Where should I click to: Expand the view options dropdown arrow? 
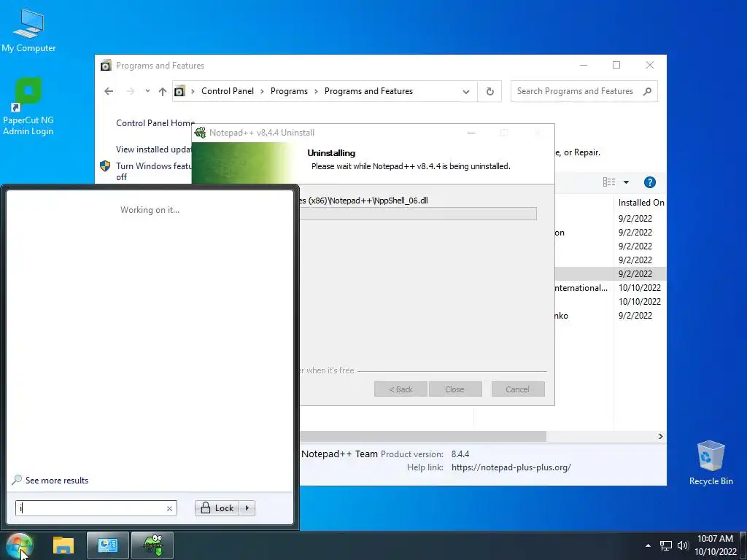point(626,182)
